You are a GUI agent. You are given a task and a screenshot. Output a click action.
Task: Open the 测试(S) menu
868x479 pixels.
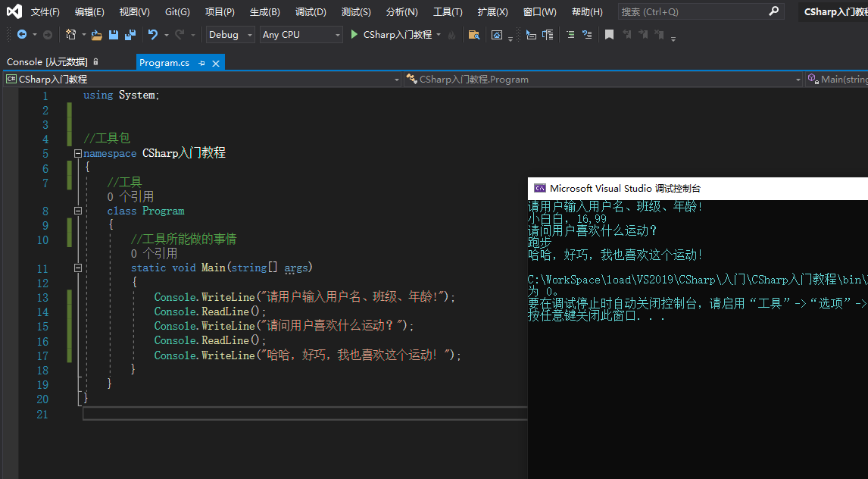point(356,11)
